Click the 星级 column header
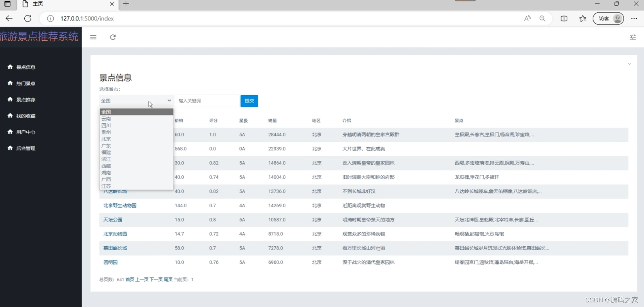644x307 pixels. pos(243,121)
